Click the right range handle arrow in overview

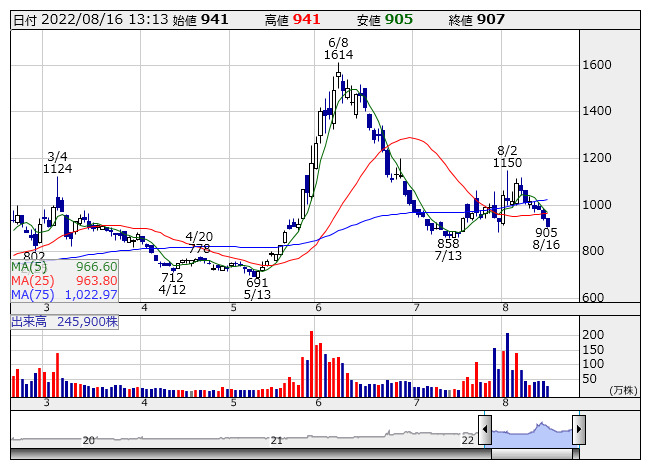(x=578, y=430)
